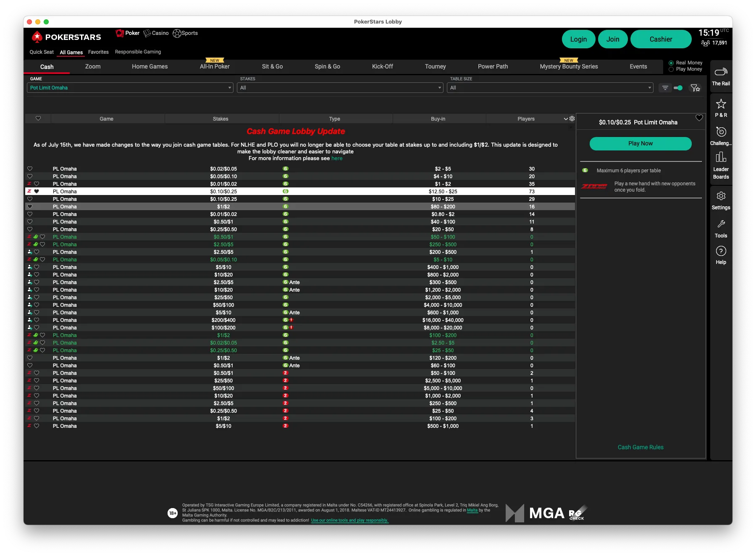
Task: Click the Zoom icon on $0.01/$0.02 35-player row
Action: point(29,184)
